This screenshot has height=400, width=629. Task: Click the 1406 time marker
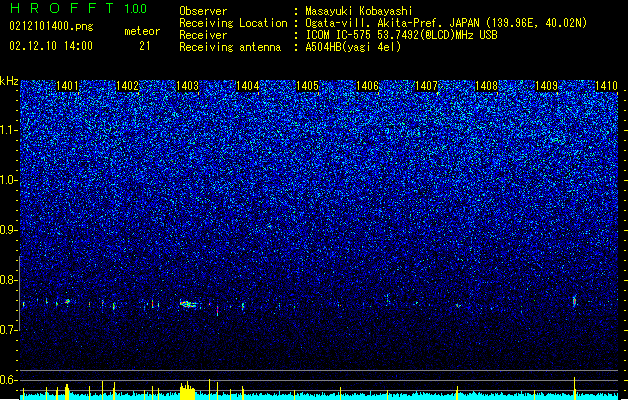[x=367, y=86]
